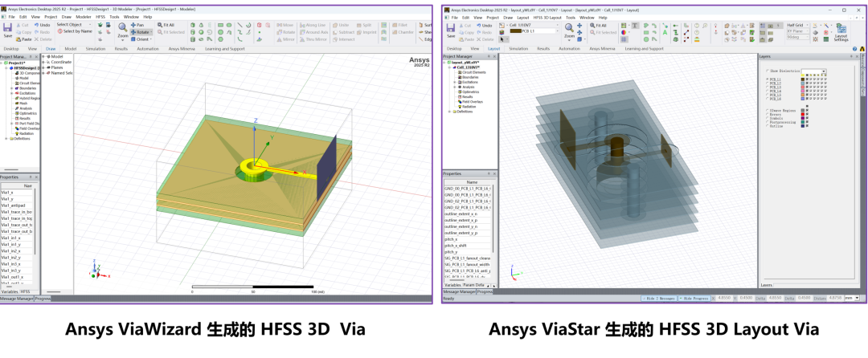Click draw rectangle icon in 3D Modeler
868x358 pixels.
tap(219, 25)
